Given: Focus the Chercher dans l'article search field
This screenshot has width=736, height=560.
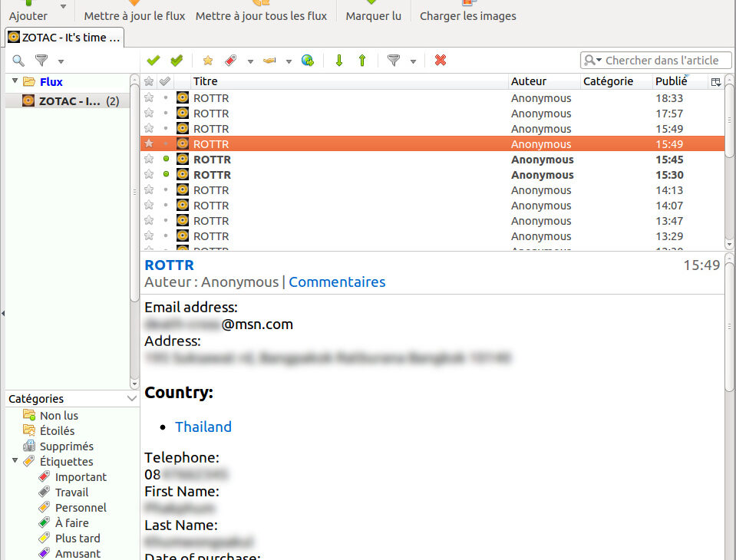Looking at the screenshot, I should [660, 61].
